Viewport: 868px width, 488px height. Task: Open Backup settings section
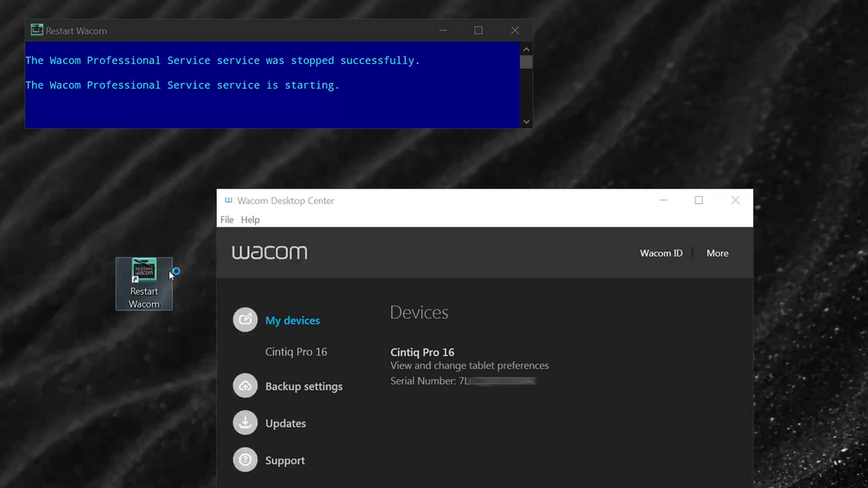[x=304, y=386]
